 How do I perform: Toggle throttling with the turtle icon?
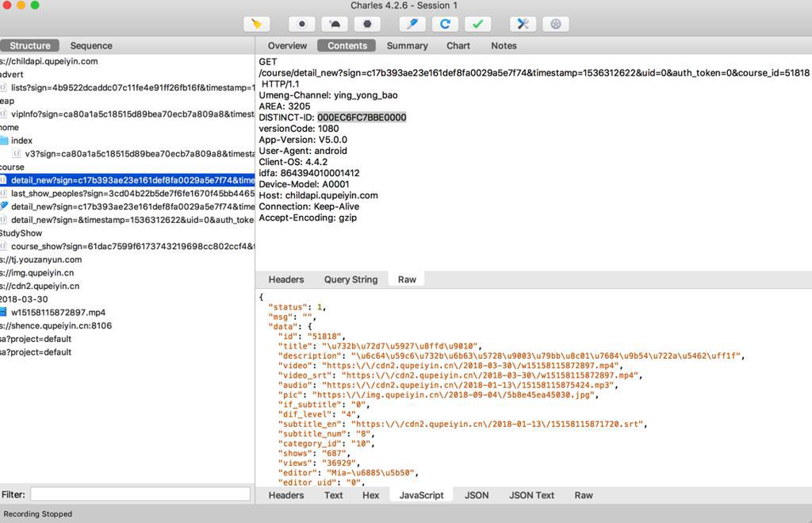(x=335, y=24)
